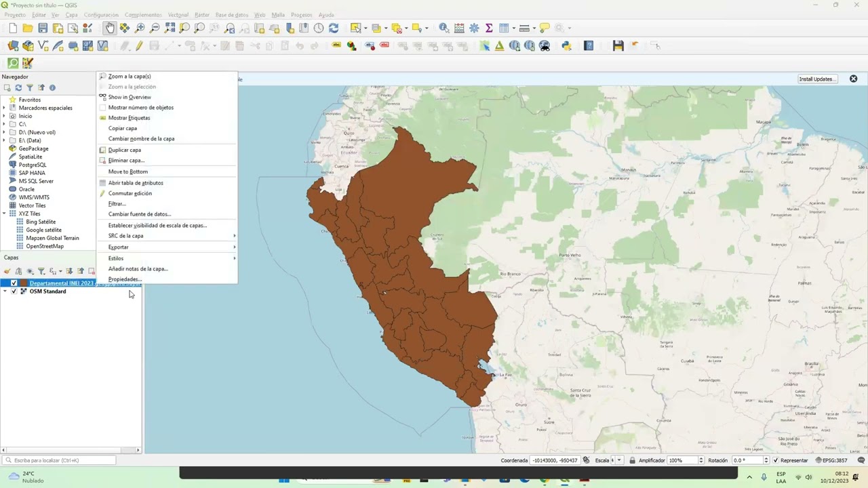Image resolution: width=868 pixels, height=488 pixels.
Task: Click the EPSG:3857 CRS button
Action: tap(831, 460)
